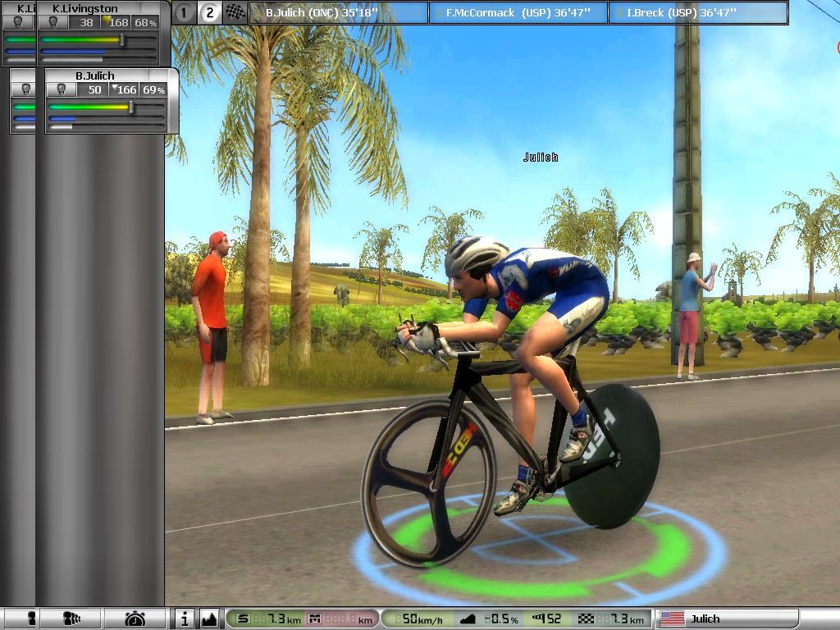Viewport: 840px width, 630px height.
Task: Click the single rider icon
Action: [31, 619]
